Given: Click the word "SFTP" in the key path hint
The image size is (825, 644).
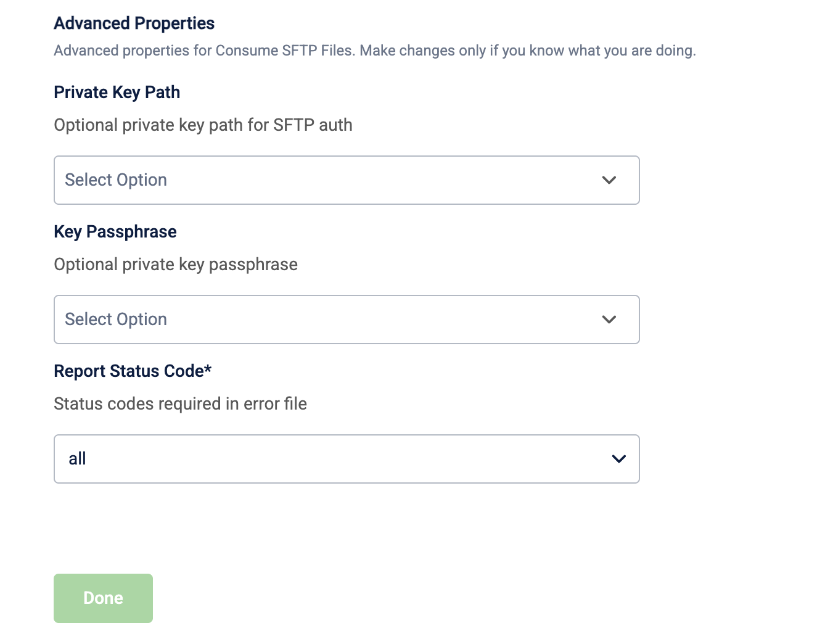Looking at the screenshot, I should pos(293,125).
